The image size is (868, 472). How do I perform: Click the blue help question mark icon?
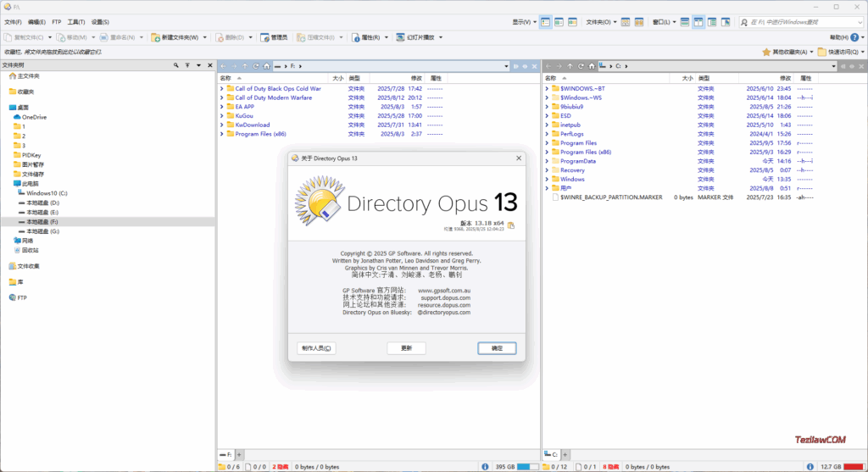click(x=854, y=37)
